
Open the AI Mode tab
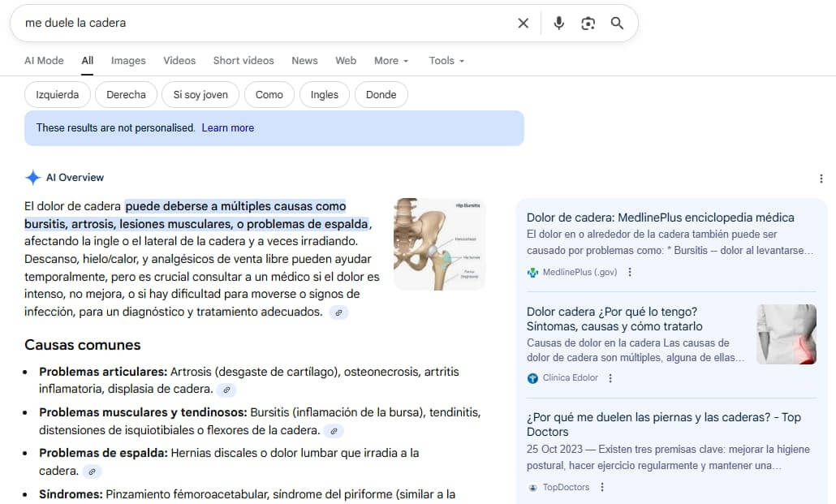point(44,60)
